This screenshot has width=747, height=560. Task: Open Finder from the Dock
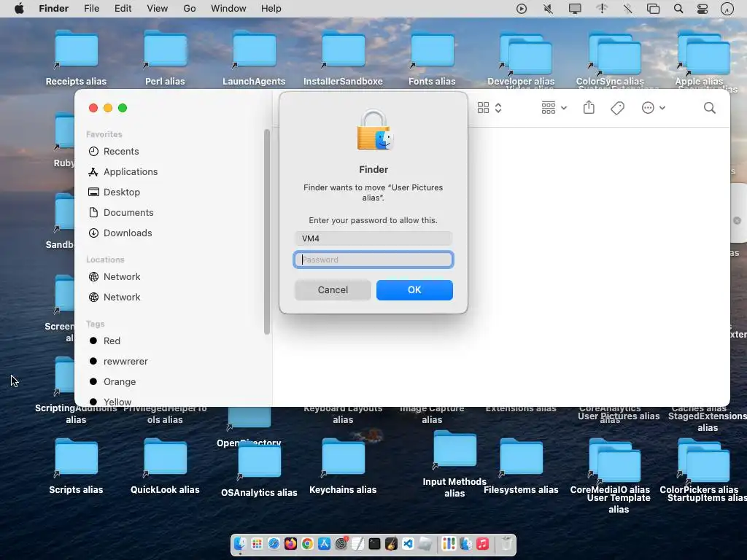point(240,543)
